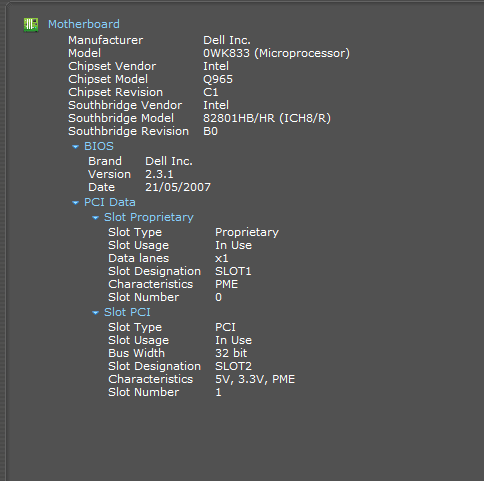The image size is (484, 481).
Task: Select Slot Type value Proprietary
Action: click(247, 232)
